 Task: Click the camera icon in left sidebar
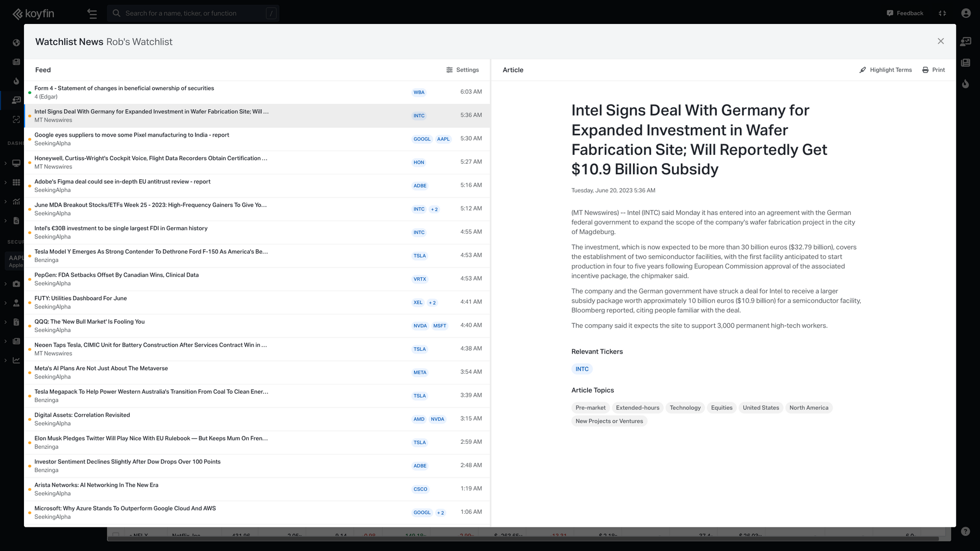16,284
